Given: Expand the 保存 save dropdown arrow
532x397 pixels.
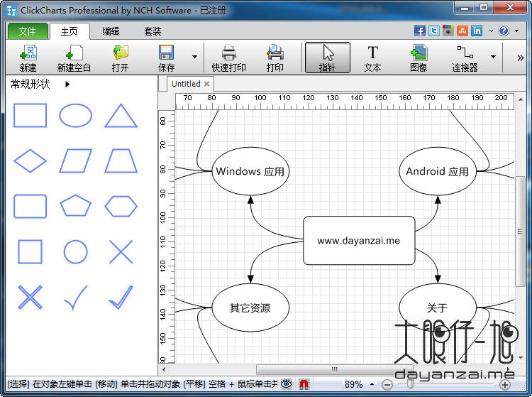Looking at the screenshot, I should tap(194, 57).
